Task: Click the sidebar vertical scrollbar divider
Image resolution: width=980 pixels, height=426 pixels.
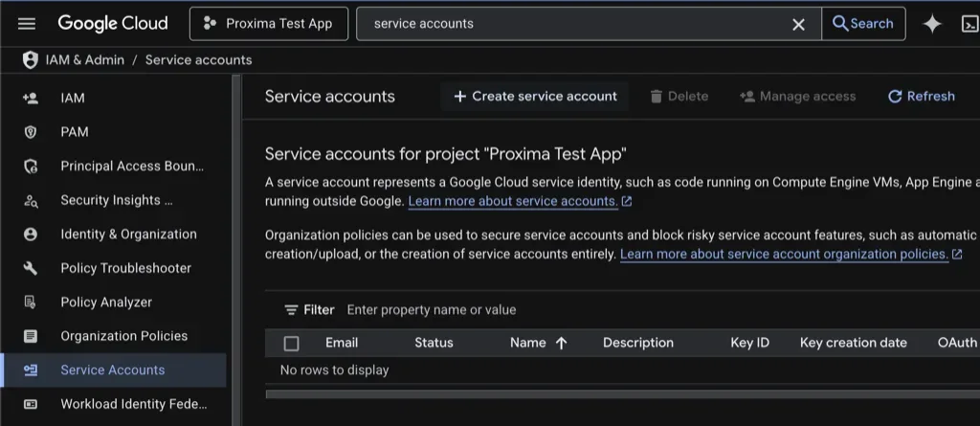Action: [236, 250]
